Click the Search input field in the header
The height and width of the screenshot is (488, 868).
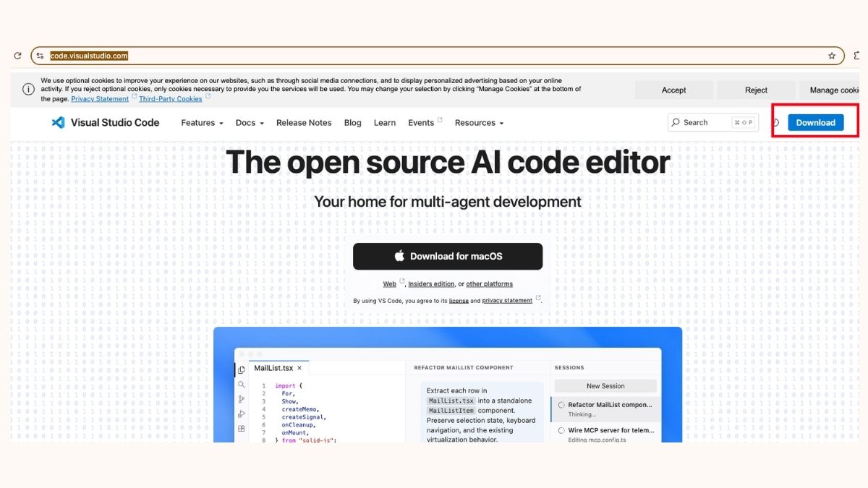click(713, 123)
